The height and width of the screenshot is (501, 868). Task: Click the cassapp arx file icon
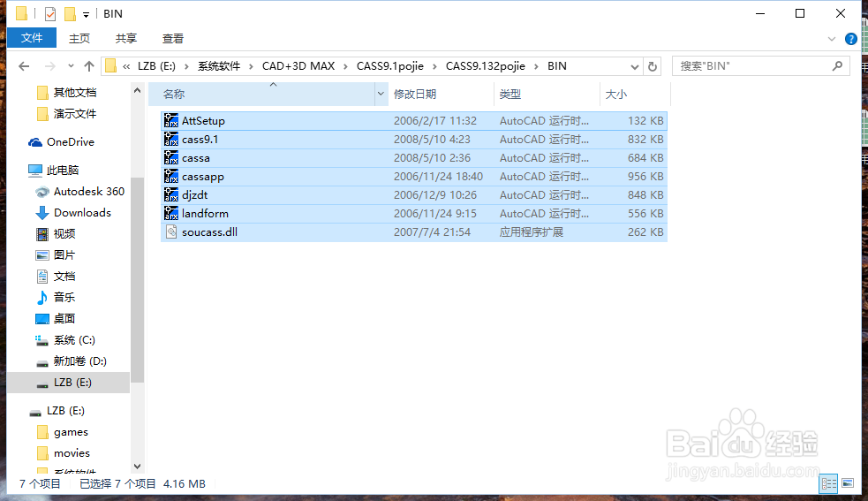click(171, 176)
